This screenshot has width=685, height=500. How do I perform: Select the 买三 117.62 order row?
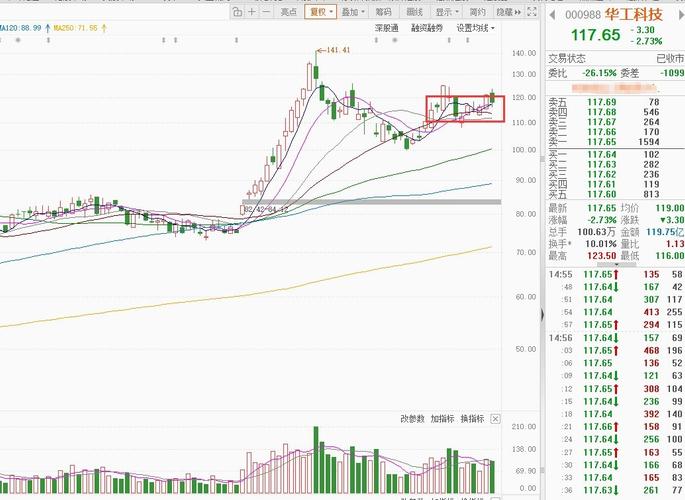click(x=615, y=175)
